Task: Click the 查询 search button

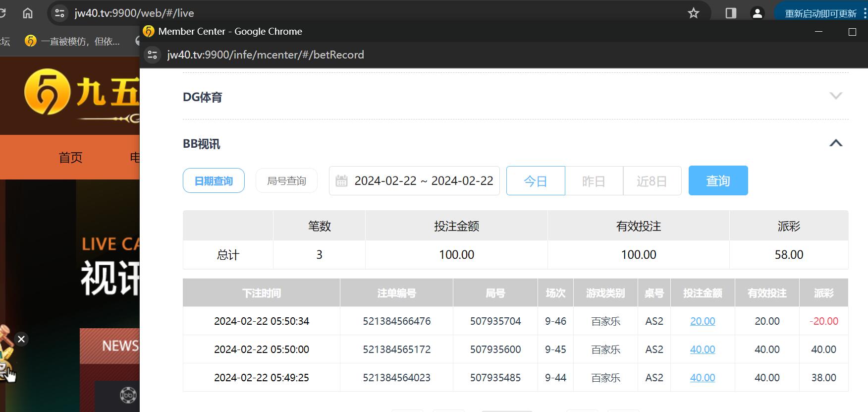Action: tap(718, 180)
